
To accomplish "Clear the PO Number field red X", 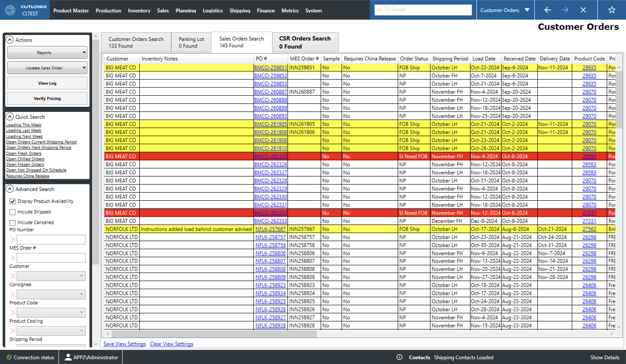I will point(13,239).
